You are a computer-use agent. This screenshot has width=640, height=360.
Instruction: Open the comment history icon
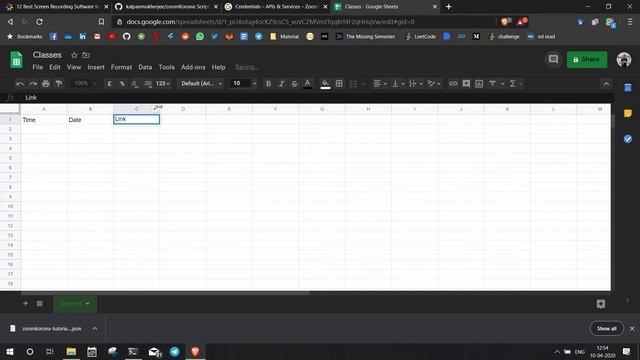pyautogui.click(x=553, y=60)
